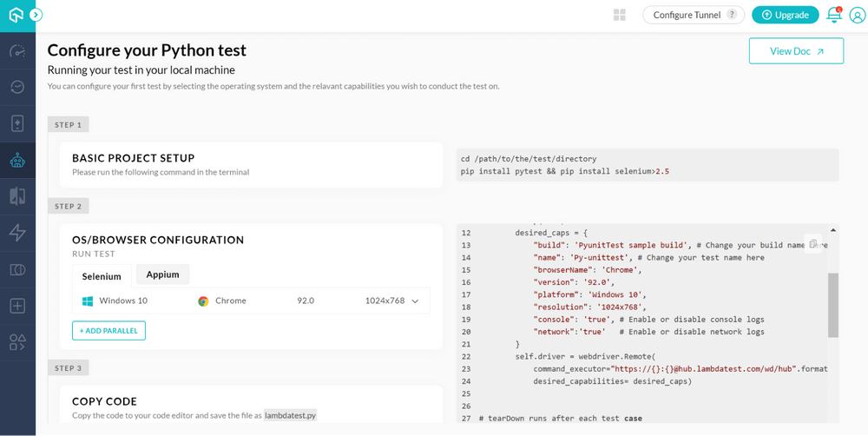
Task: Open the notifications bell
Action: (833, 15)
